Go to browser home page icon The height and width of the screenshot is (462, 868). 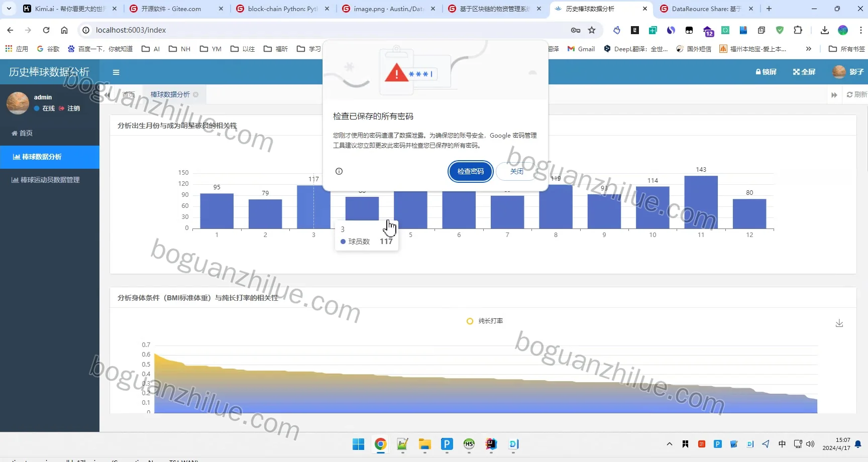click(64, 30)
